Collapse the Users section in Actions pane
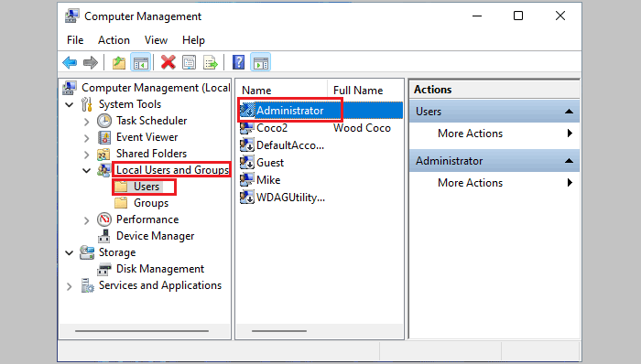The width and height of the screenshot is (641, 364). 569,112
